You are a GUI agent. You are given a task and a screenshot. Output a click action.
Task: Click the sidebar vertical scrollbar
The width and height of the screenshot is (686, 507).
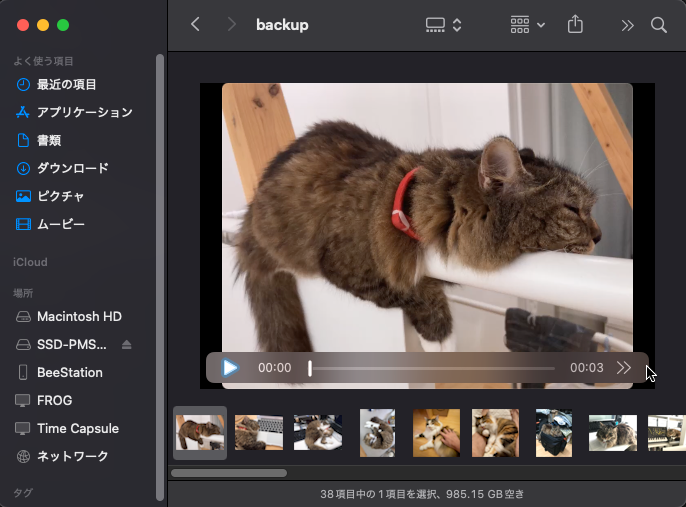(x=160, y=277)
